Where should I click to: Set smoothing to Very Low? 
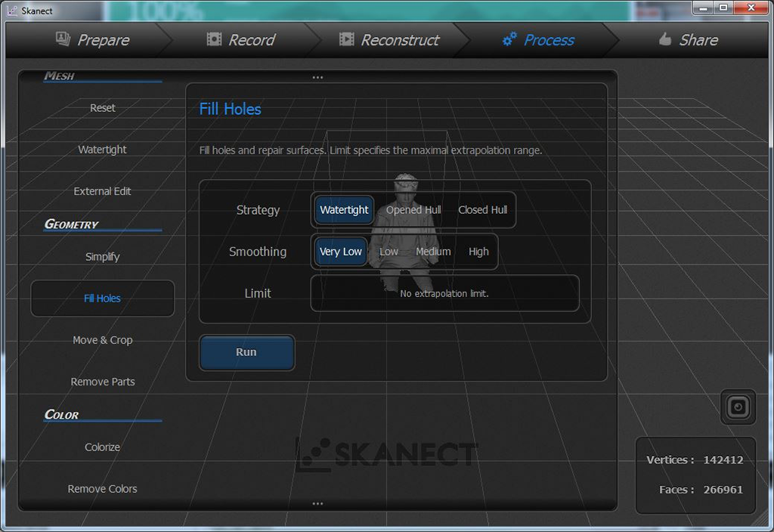click(x=341, y=252)
